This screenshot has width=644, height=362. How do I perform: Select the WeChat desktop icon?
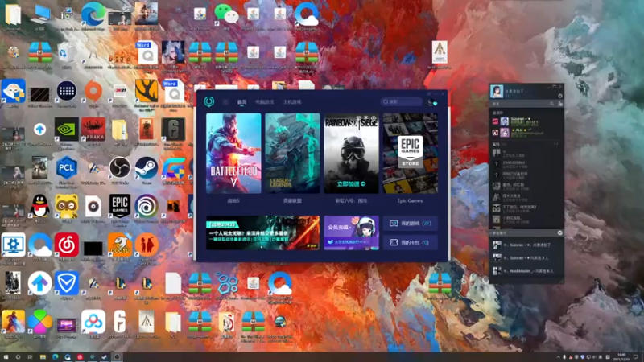(x=227, y=17)
